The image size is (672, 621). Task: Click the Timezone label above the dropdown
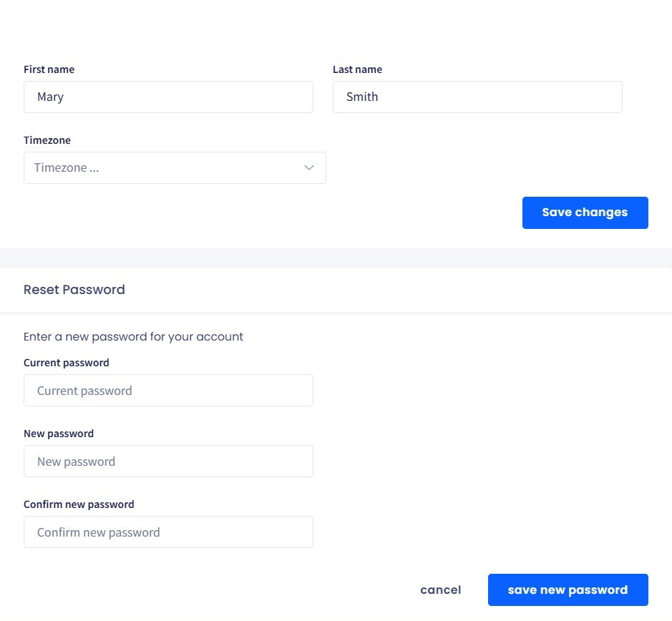coord(47,140)
